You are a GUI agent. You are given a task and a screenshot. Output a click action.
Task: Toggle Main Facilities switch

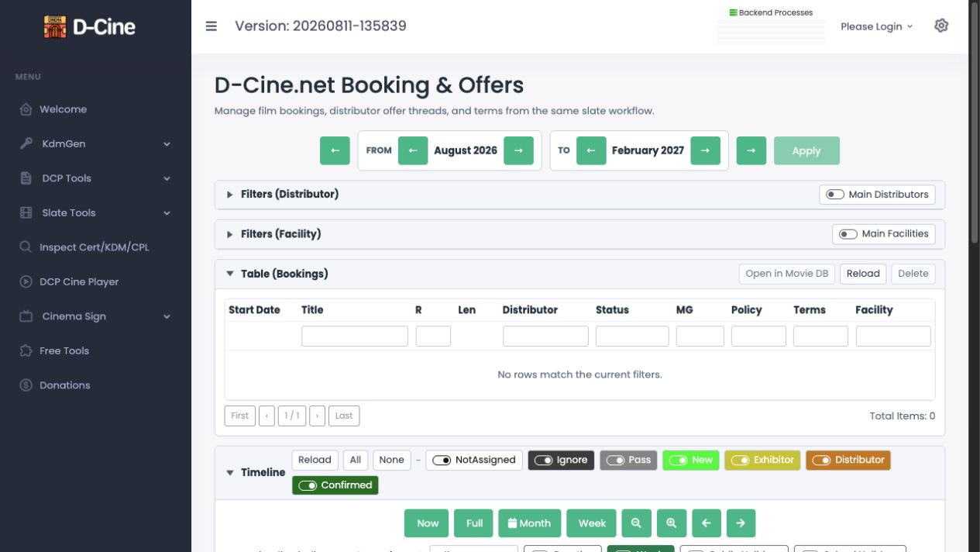[x=848, y=234]
